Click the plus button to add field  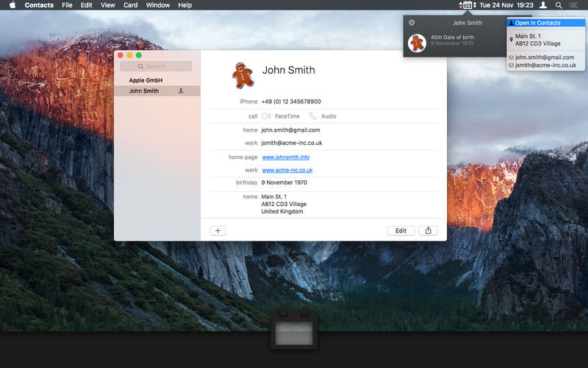click(x=218, y=230)
